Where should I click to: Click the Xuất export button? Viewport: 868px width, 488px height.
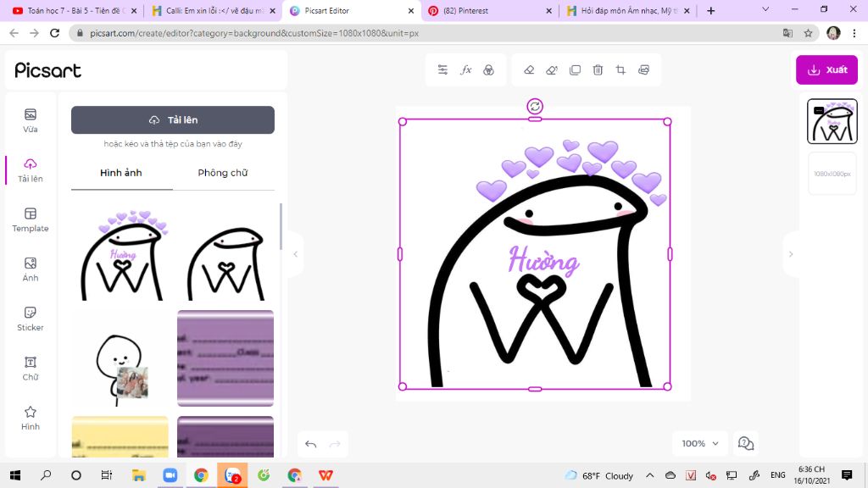pos(827,69)
